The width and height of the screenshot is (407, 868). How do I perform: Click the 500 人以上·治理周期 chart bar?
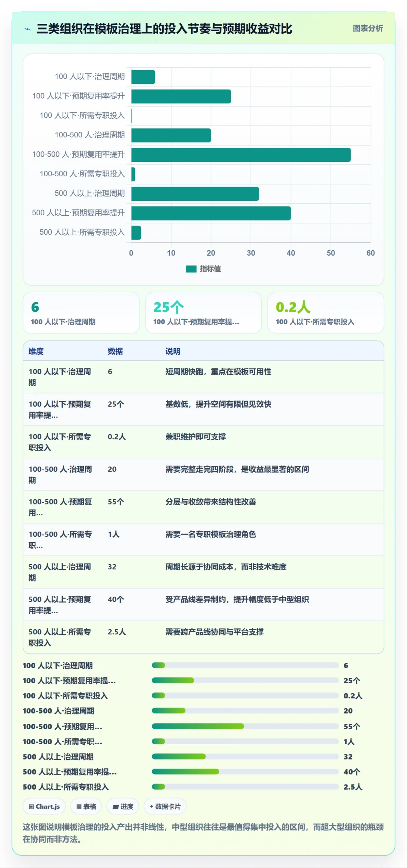(x=195, y=194)
